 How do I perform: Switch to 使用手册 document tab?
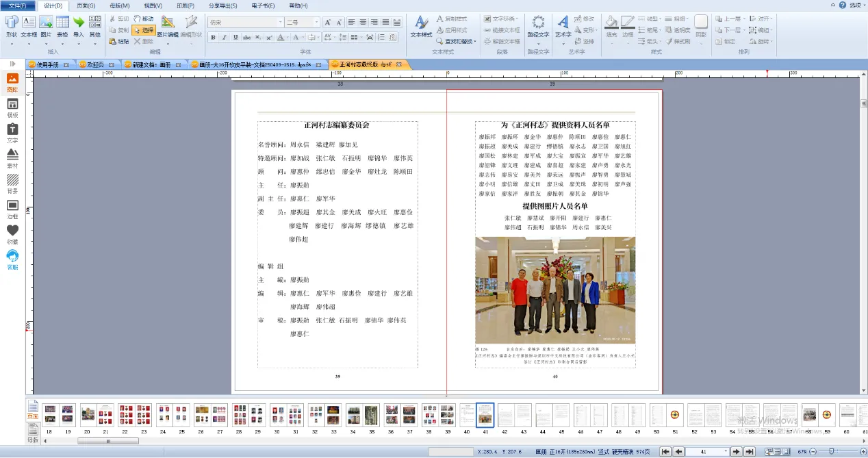52,65
